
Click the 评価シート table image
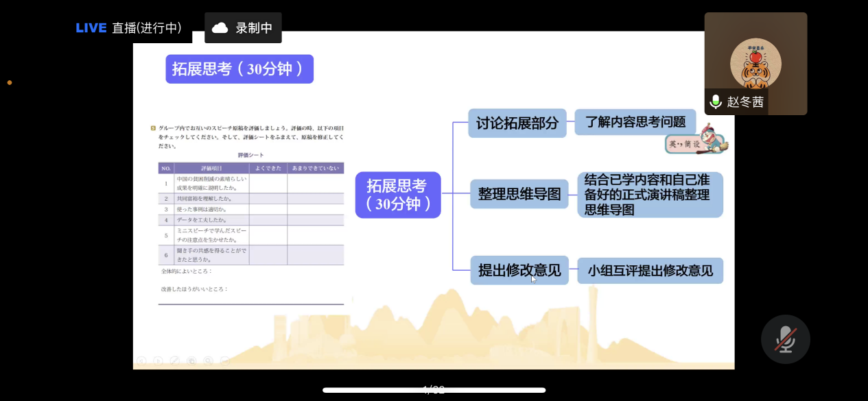point(250,214)
